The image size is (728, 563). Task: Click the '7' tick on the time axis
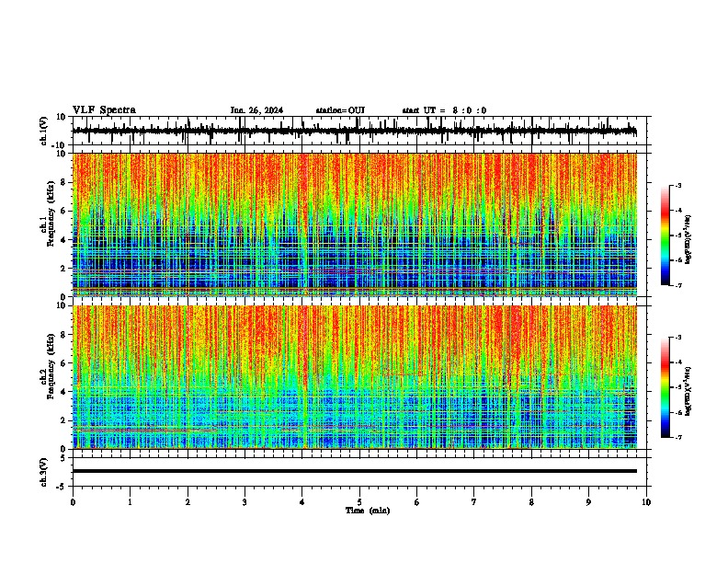click(474, 502)
